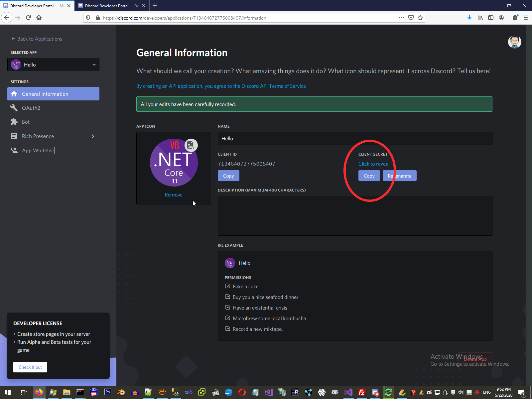Upload a new app icon image

pos(191,145)
